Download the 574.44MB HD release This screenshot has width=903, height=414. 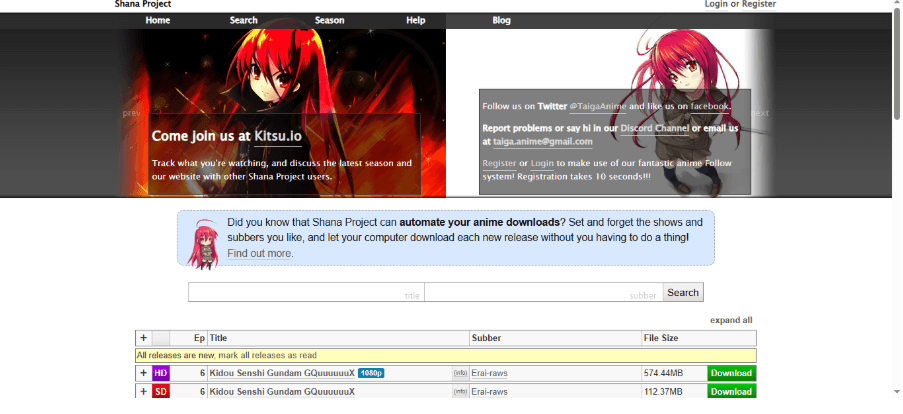731,373
